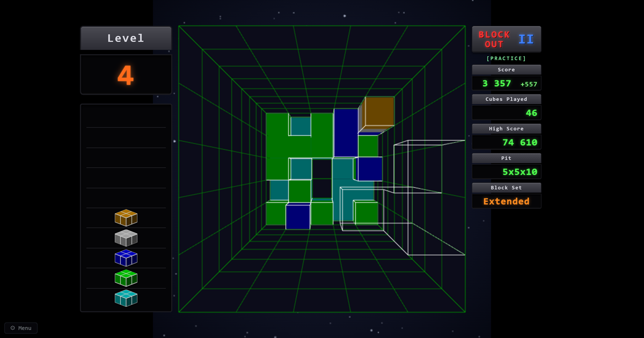Viewport: 644px width, 338px height.
Task: Click the Score label
Action: tap(507, 70)
